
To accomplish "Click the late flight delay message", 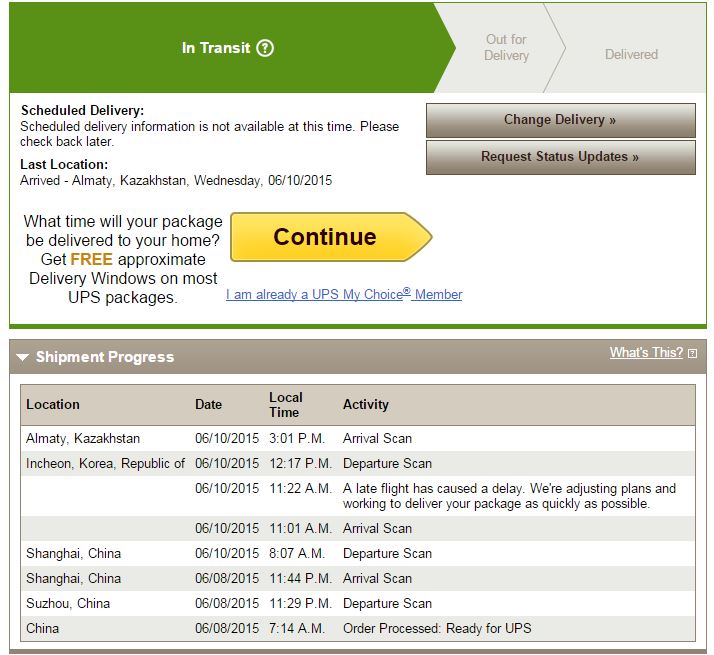I will pos(508,496).
